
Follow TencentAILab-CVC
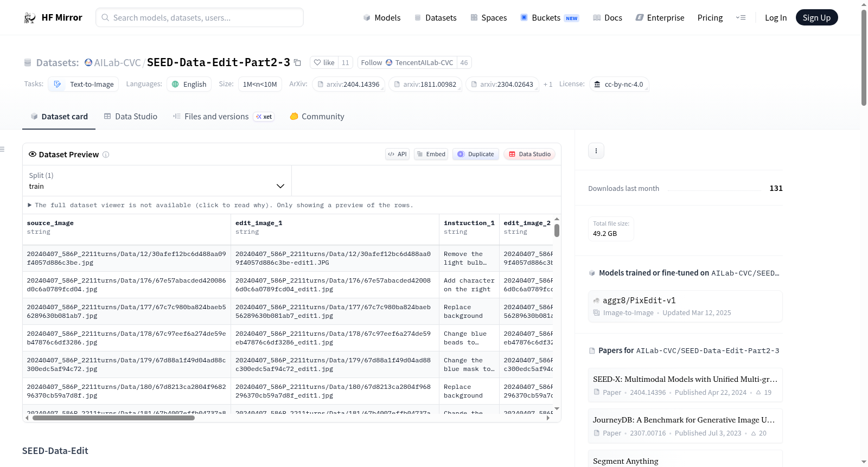[407, 62]
